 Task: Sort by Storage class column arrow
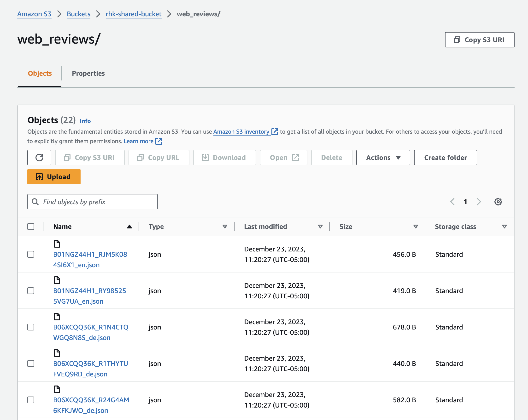click(x=504, y=227)
